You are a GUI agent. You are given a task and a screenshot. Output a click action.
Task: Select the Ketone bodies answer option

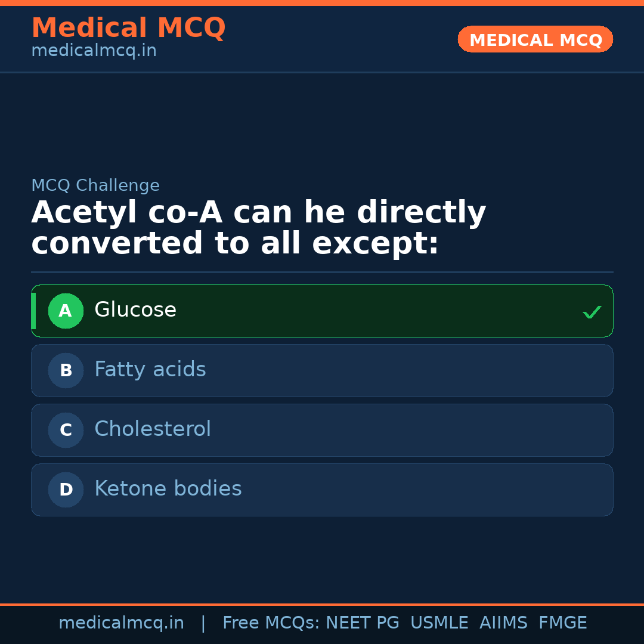[322, 490]
